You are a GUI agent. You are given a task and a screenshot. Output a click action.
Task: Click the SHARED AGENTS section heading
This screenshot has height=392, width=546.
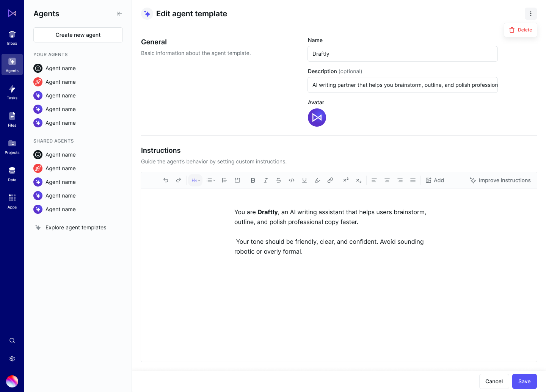(53, 141)
